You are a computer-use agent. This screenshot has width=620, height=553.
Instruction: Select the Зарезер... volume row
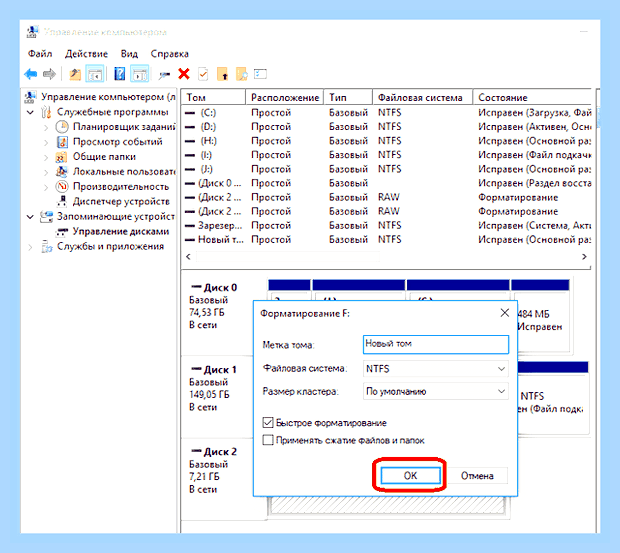(x=387, y=225)
